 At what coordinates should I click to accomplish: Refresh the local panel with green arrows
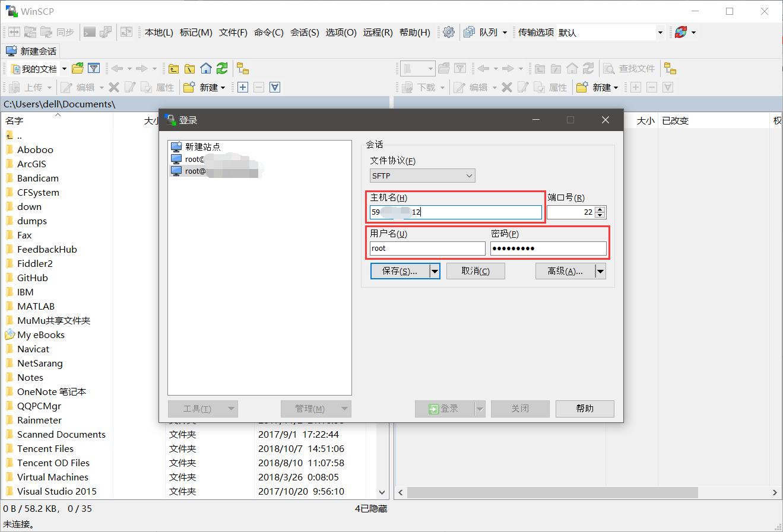[x=222, y=69]
